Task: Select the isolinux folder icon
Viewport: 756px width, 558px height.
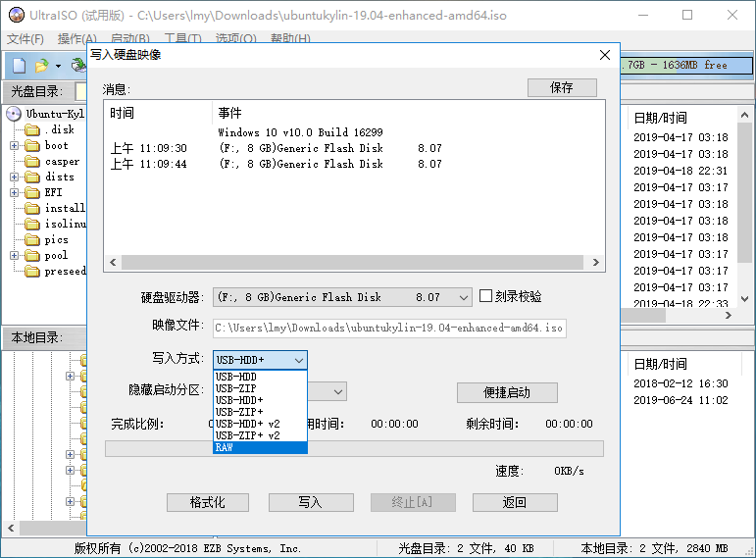Action: click(32, 225)
